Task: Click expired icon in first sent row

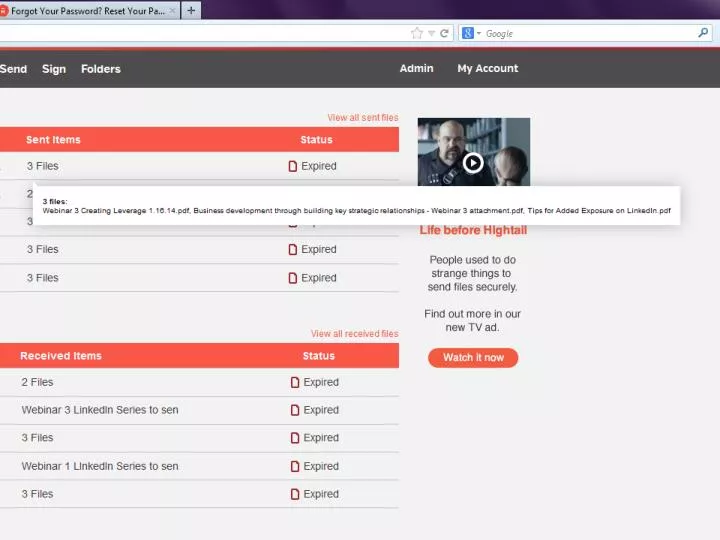Action: tap(292, 166)
